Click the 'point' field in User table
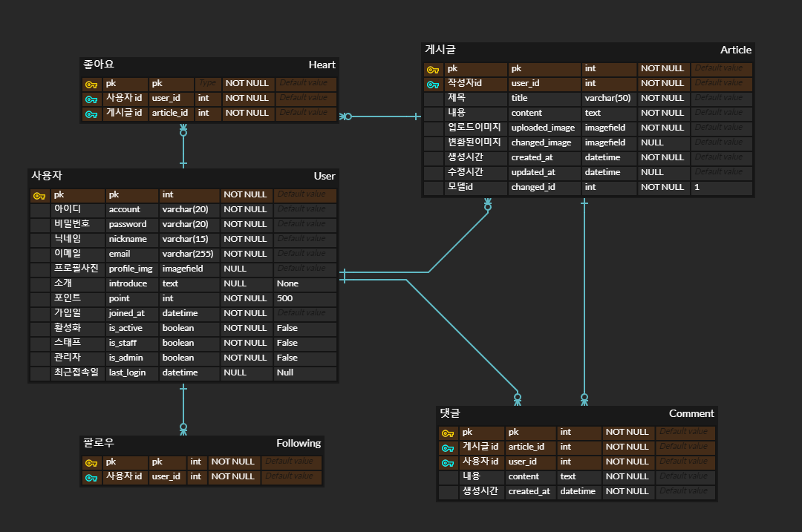The image size is (802, 532). coord(132,298)
